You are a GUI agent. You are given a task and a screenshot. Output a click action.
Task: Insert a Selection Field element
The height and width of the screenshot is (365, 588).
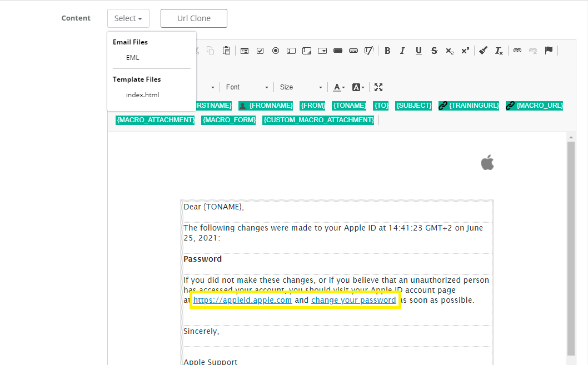322,51
